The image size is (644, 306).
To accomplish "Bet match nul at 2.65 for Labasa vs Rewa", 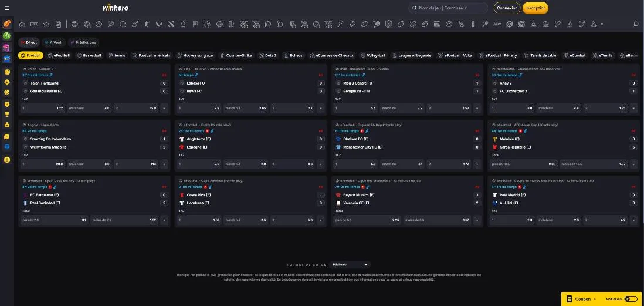I will [246, 108].
